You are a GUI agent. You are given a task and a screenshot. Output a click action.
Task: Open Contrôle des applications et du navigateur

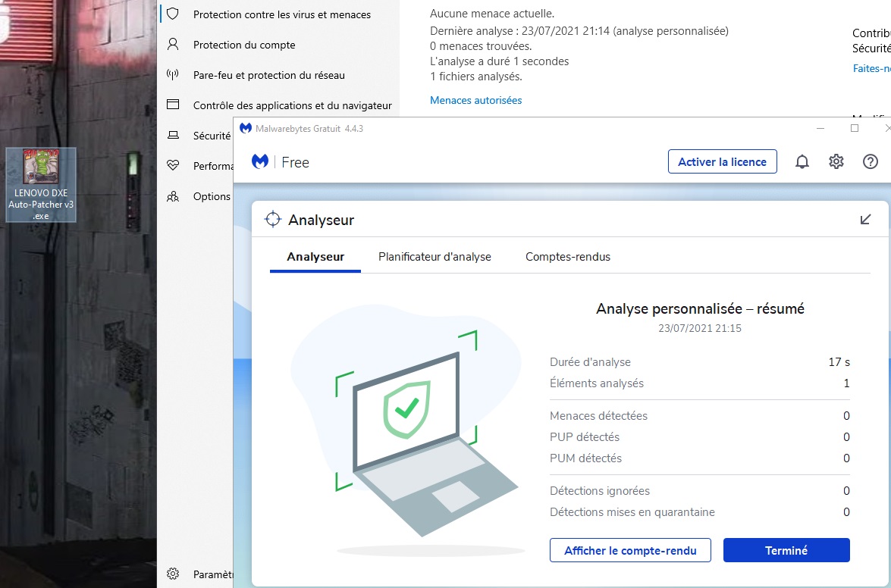click(x=293, y=105)
